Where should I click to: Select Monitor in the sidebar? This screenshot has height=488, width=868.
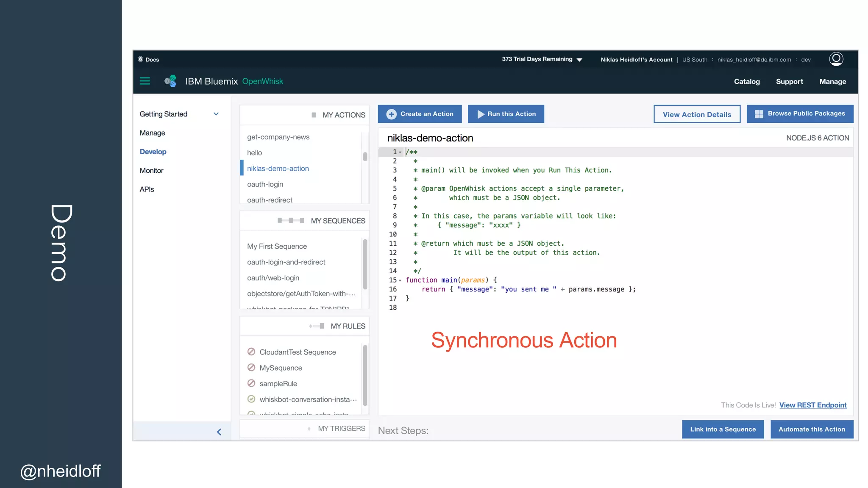point(151,170)
